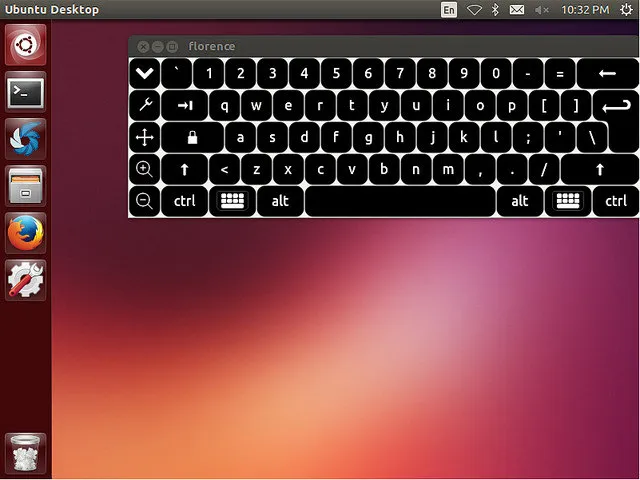The image size is (640, 480).
Task: Open the En keyboard layout menu
Action: 449,9
